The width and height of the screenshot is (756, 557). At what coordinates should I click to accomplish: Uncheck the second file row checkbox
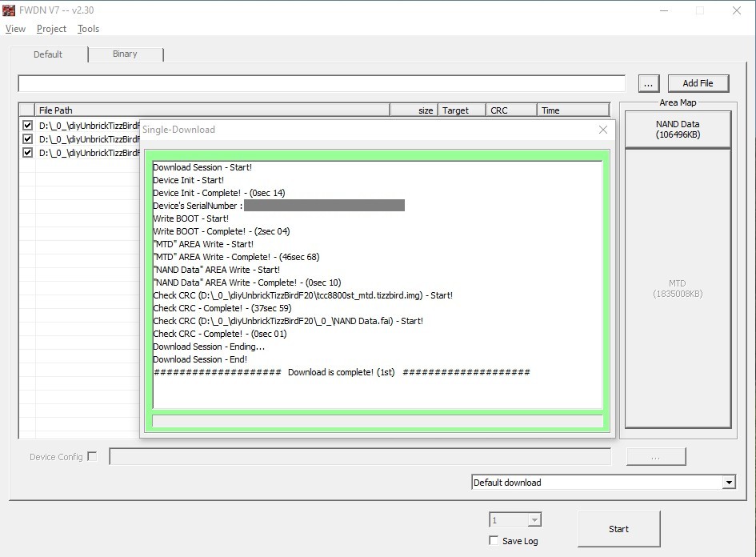28,139
